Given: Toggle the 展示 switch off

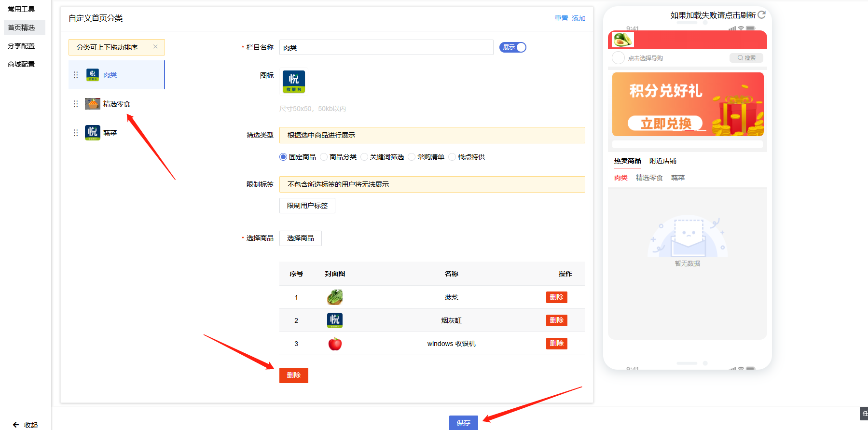Looking at the screenshot, I should coord(512,47).
